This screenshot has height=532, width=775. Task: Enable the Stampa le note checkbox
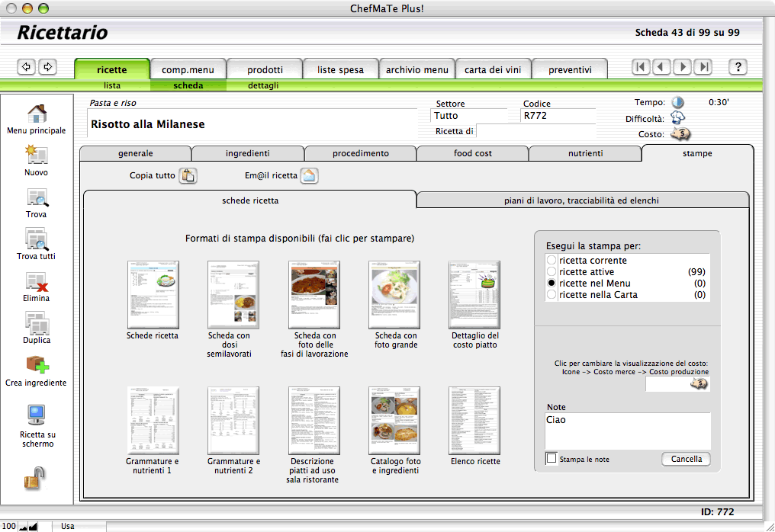(x=551, y=458)
